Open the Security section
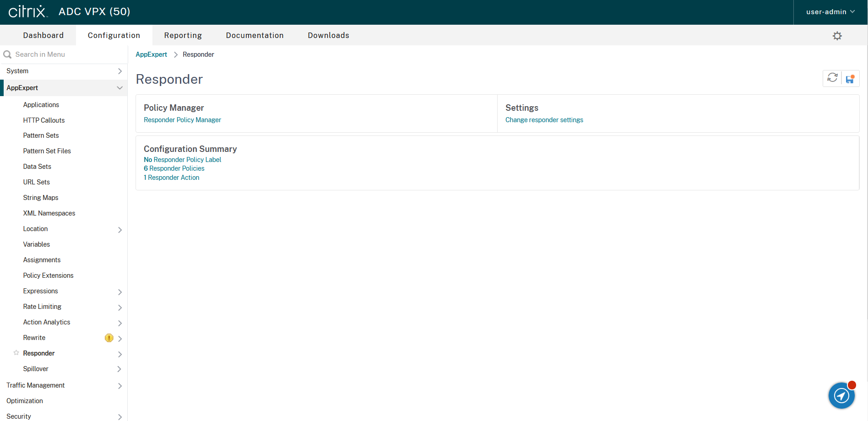868x421 pixels. pyautogui.click(x=19, y=416)
